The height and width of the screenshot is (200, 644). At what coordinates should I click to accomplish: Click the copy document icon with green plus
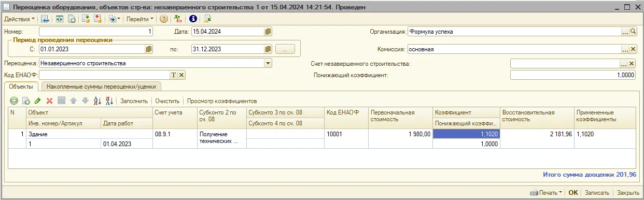[72, 19]
